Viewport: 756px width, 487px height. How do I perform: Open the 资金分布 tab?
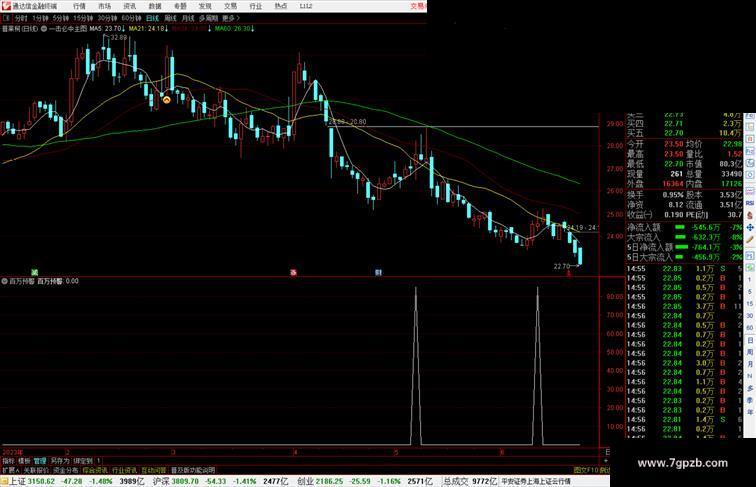tap(66, 470)
